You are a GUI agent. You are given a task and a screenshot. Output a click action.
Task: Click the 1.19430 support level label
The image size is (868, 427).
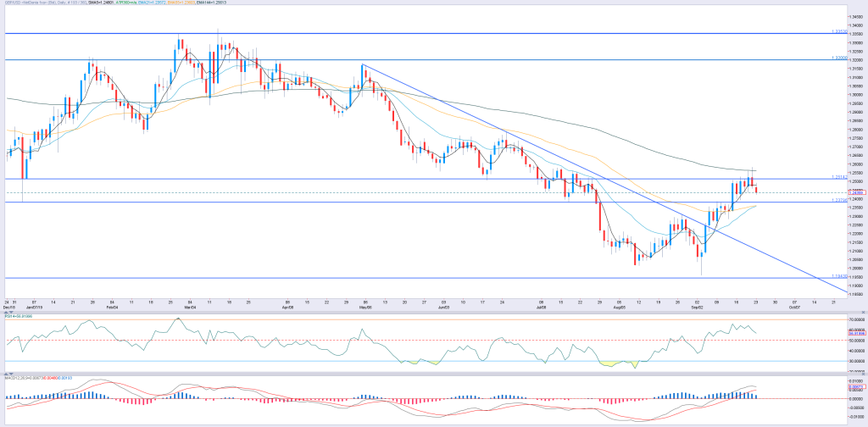tap(839, 276)
